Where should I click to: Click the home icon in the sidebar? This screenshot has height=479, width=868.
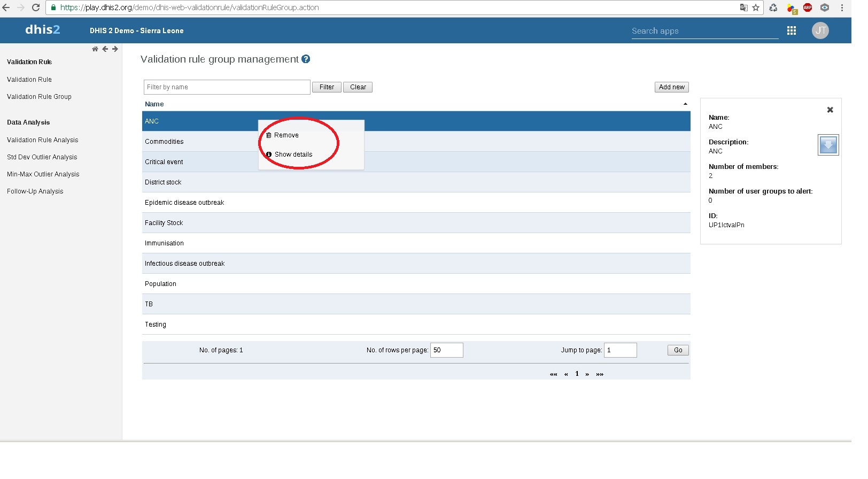(95, 49)
